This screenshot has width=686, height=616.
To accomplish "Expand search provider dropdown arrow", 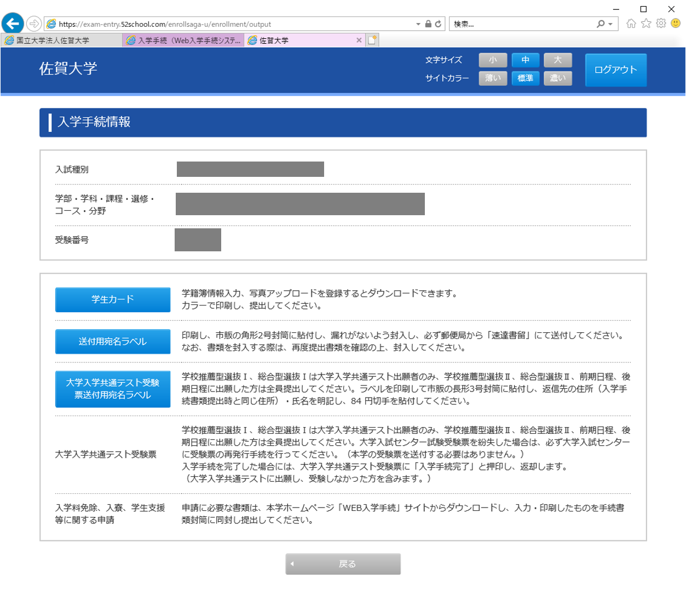I will [610, 24].
